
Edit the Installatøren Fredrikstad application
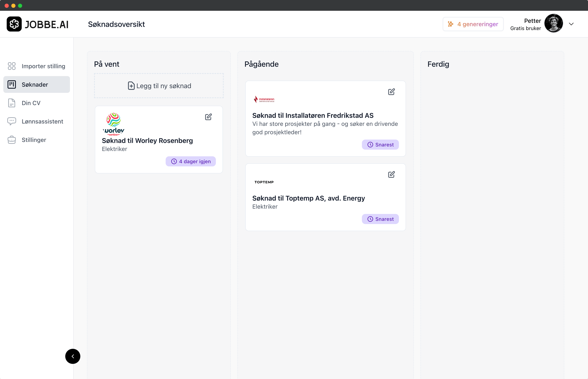(391, 91)
